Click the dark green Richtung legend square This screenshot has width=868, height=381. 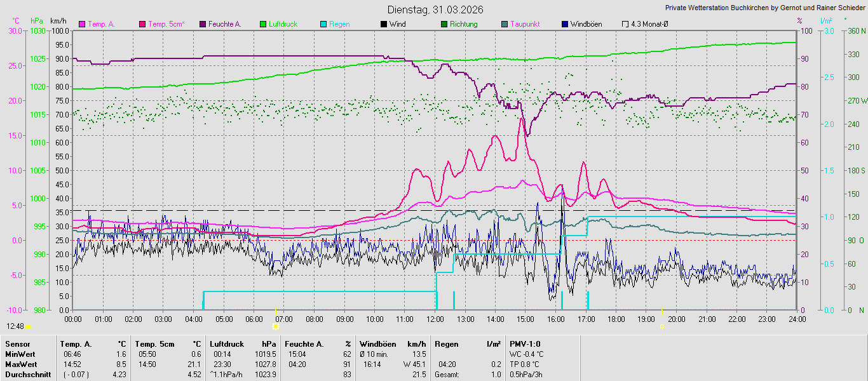(x=444, y=24)
